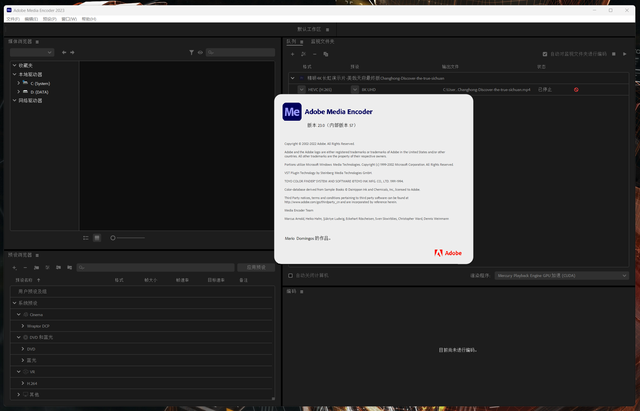The image size is (640, 411).
Task: Select the 蓝光 preset row
Action: [x=142, y=360]
